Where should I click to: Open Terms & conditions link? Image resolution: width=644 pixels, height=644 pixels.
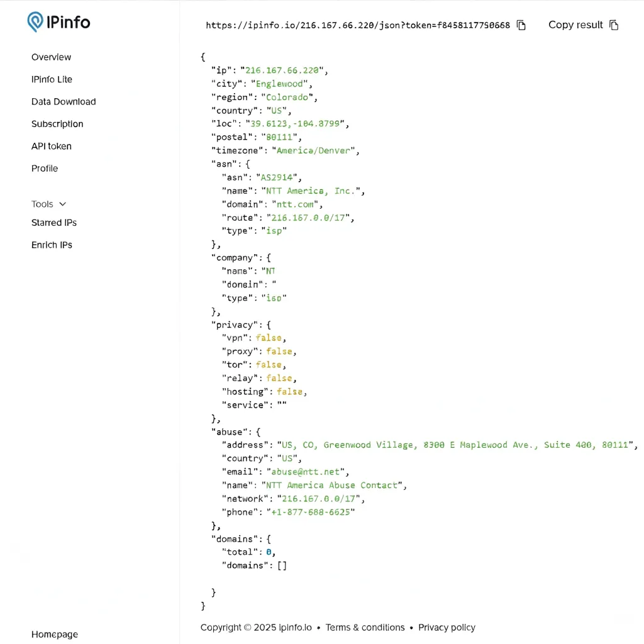(365, 628)
